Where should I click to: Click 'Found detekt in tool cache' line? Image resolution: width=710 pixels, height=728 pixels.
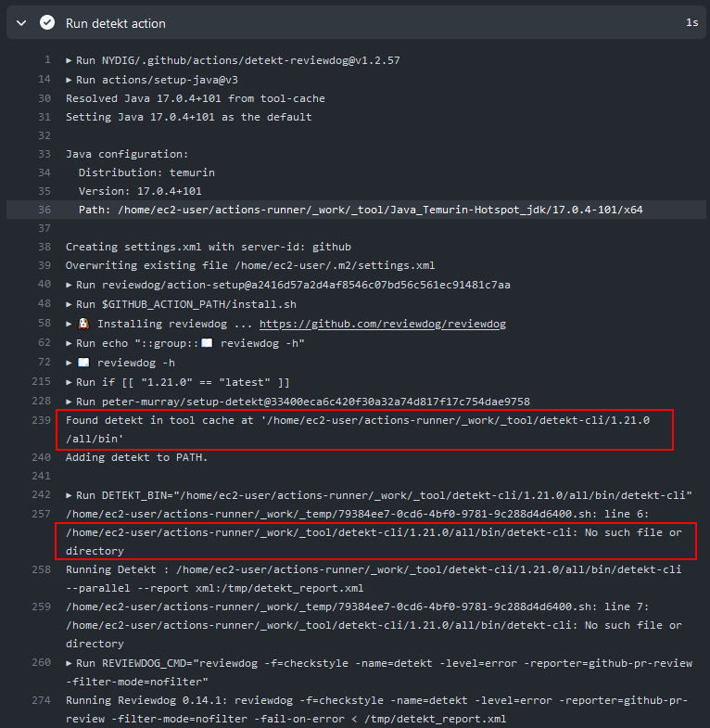point(358,429)
